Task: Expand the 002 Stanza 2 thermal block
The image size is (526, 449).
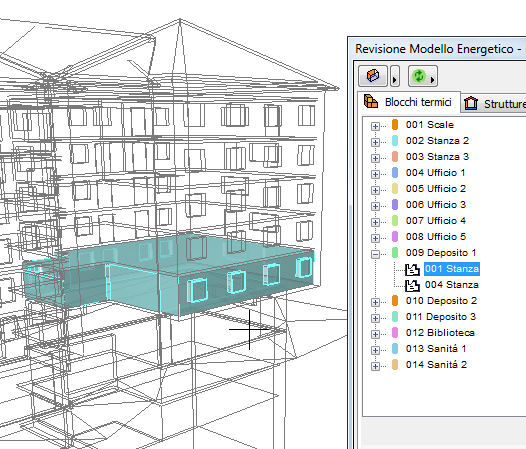Action: pos(375,142)
